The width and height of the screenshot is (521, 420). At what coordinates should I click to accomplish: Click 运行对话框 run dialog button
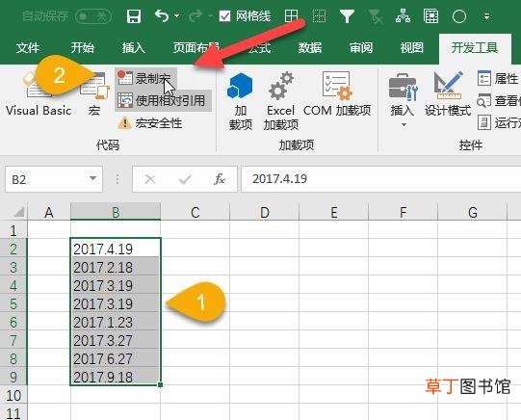click(499, 122)
